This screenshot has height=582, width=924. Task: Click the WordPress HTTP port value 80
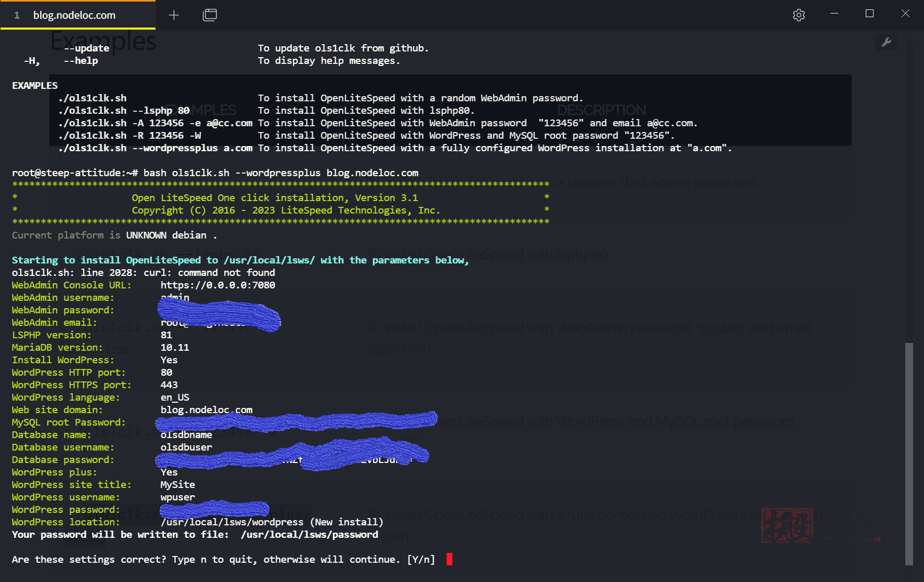click(166, 372)
